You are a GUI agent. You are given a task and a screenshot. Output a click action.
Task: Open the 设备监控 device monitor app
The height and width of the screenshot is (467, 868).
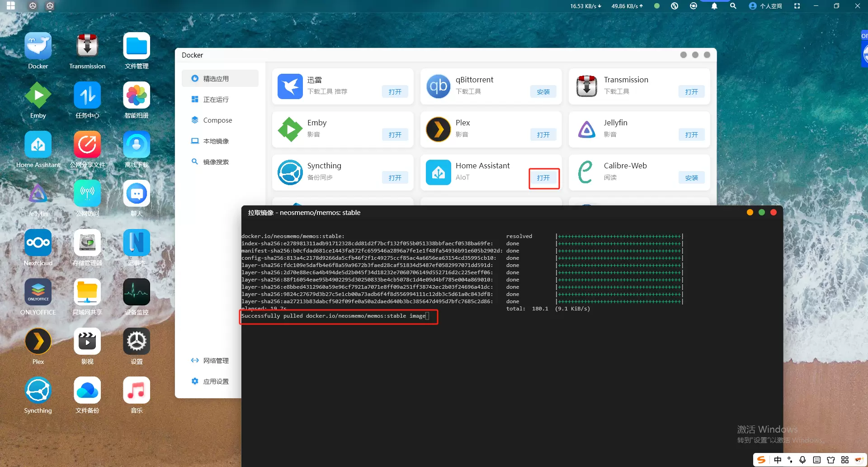point(137,292)
